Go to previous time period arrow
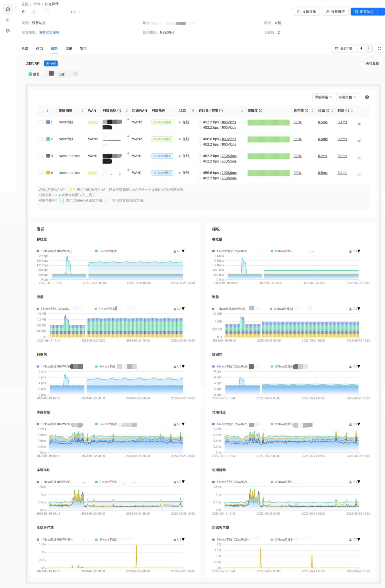Viewport: 385px width, 588px height. click(x=361, y=48)
